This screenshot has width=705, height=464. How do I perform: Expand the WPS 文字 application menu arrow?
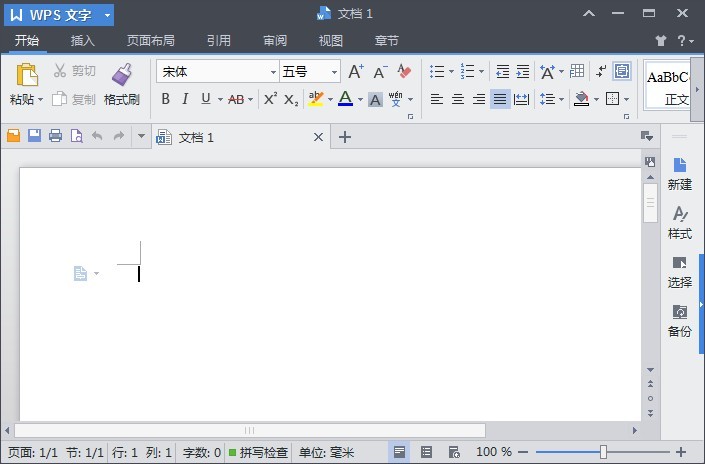[x=107, y=16]
